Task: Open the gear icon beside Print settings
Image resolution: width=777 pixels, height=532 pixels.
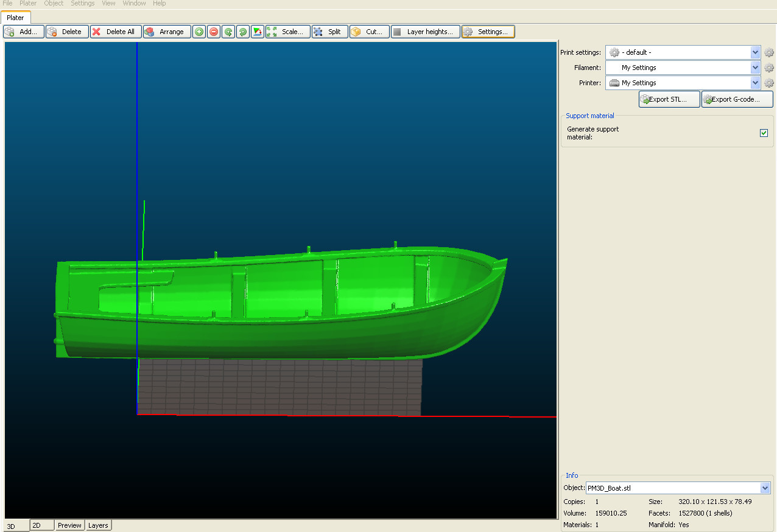Action: pos(769,52)
